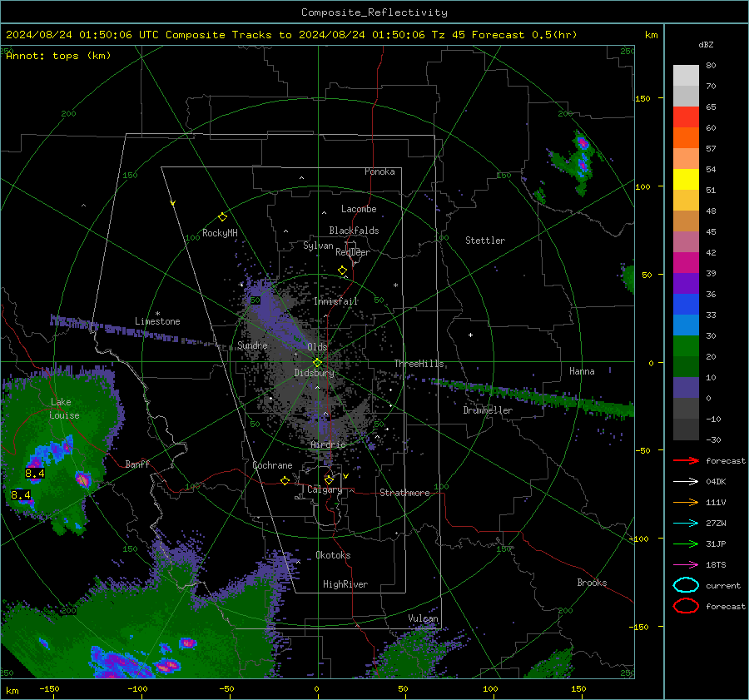Click the Brooks city label

[592, 583]
